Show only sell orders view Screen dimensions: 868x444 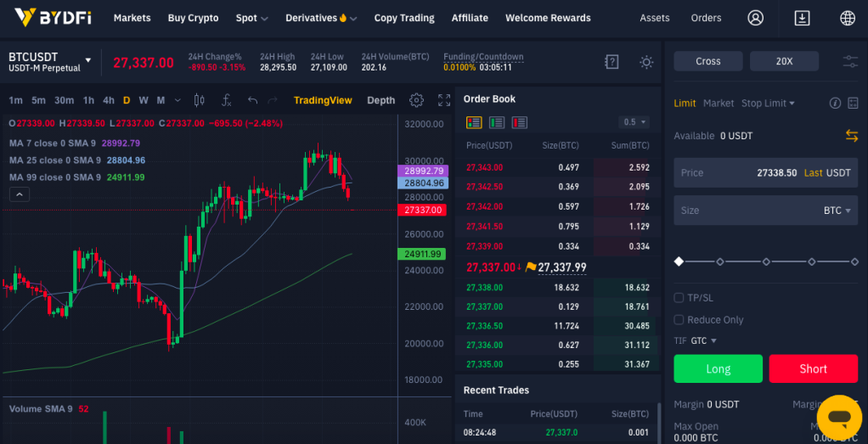pyautogui.click(x=519, y=122)
